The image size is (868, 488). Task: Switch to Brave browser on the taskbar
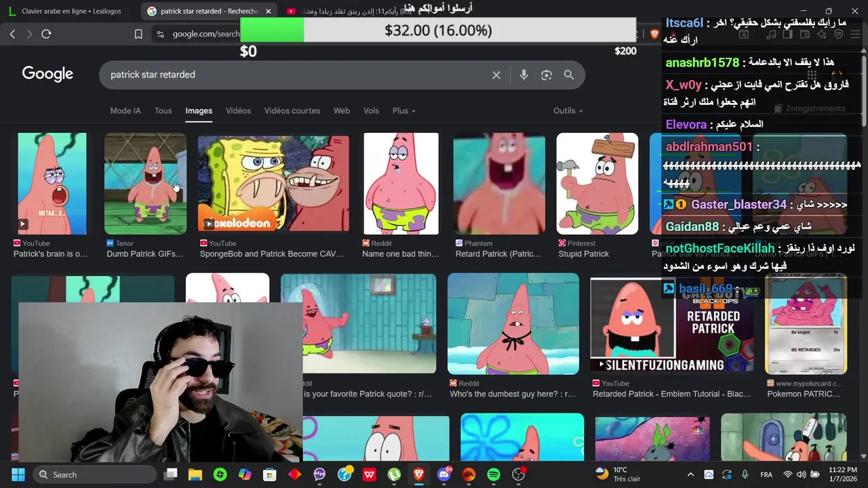[x=419, y=474]
